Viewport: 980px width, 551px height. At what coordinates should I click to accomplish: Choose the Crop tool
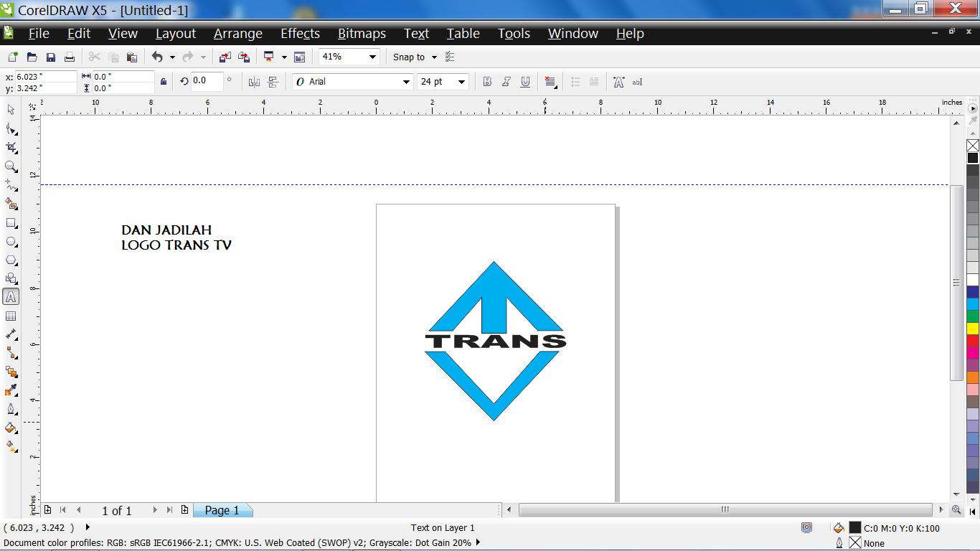[10, 148]
